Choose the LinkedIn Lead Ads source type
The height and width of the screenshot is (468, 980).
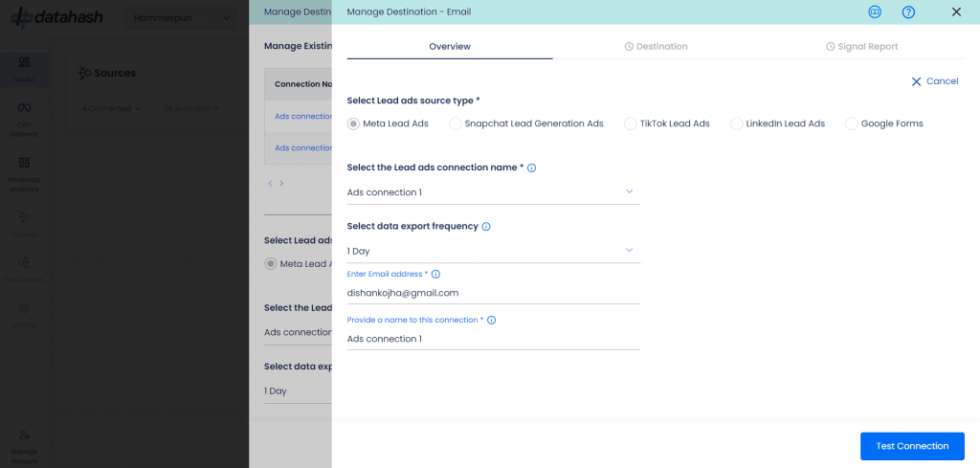pyautogui.click(x=736, y=123)
